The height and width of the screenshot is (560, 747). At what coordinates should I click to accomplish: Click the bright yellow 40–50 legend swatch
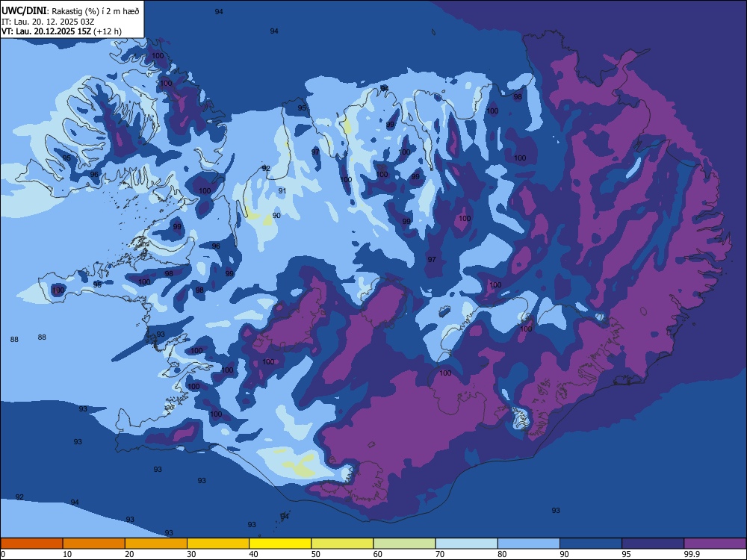280,544
